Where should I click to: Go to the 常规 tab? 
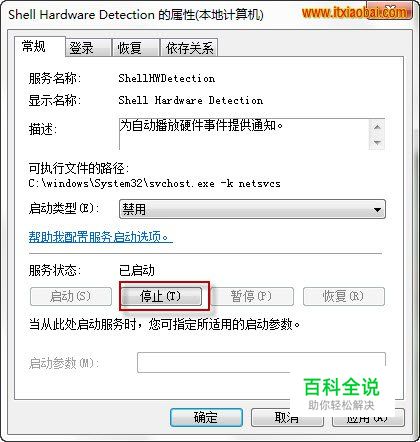[40, 46]
